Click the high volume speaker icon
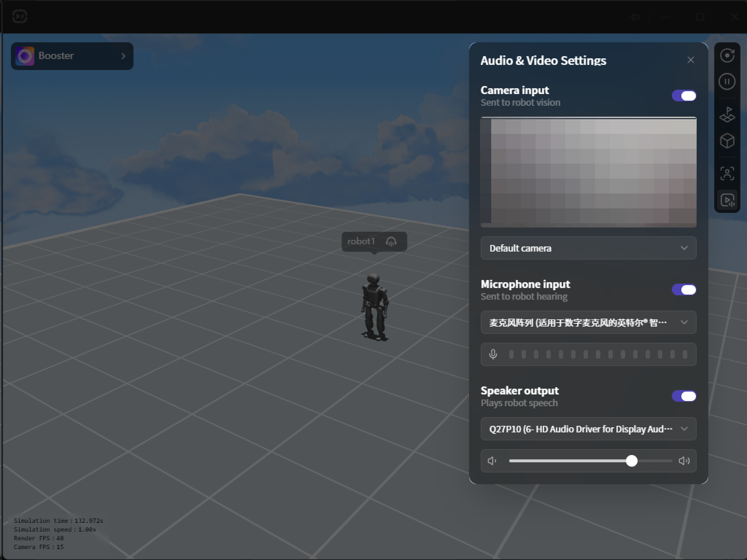Screen dimensions: 747x560 pyautogui.click(x=684, y=461)
